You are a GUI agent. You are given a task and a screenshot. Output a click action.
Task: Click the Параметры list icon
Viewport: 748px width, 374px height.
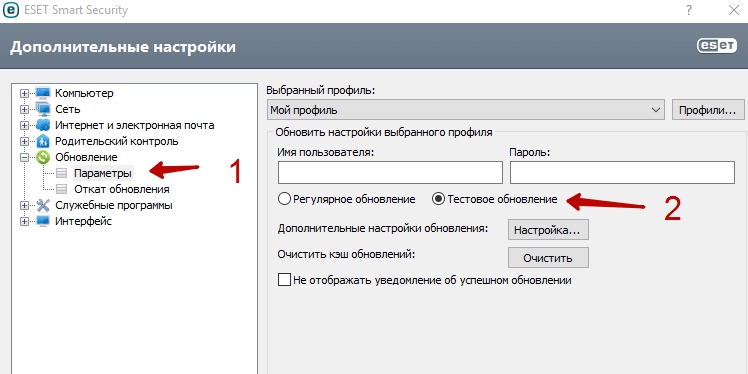coord(61,173)
